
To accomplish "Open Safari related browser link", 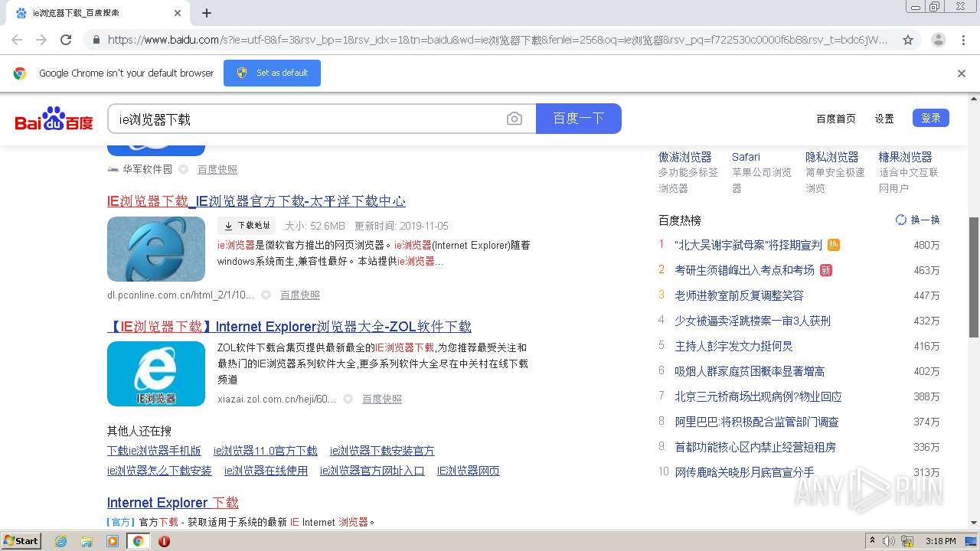I will coord(746,157).
